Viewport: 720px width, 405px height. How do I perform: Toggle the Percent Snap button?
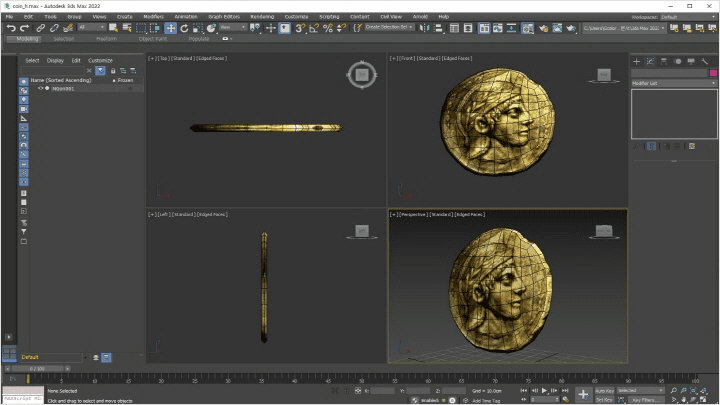point(327,28)
